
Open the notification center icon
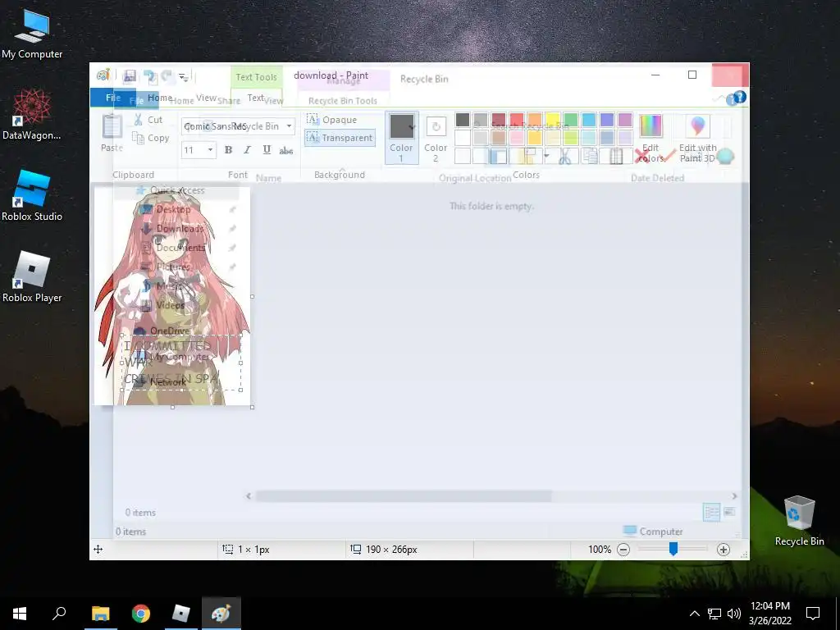pyautogui.click(x=813, y=614)
